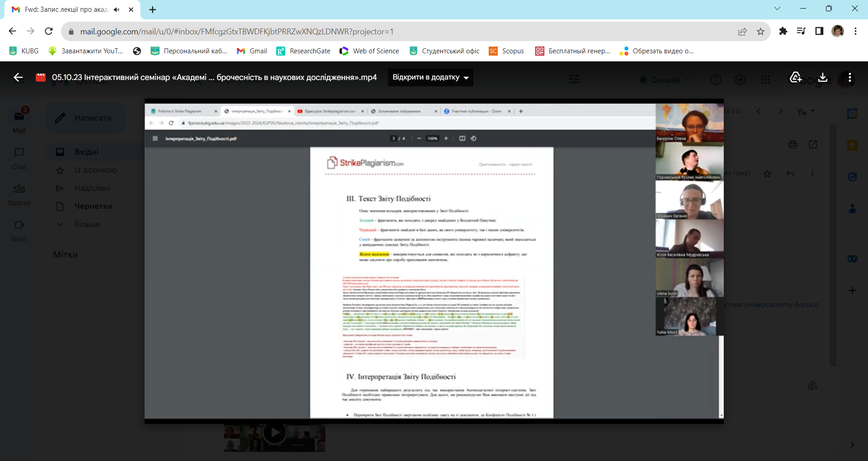Reload the current page

pyautogui.click(x=49, y=31)
